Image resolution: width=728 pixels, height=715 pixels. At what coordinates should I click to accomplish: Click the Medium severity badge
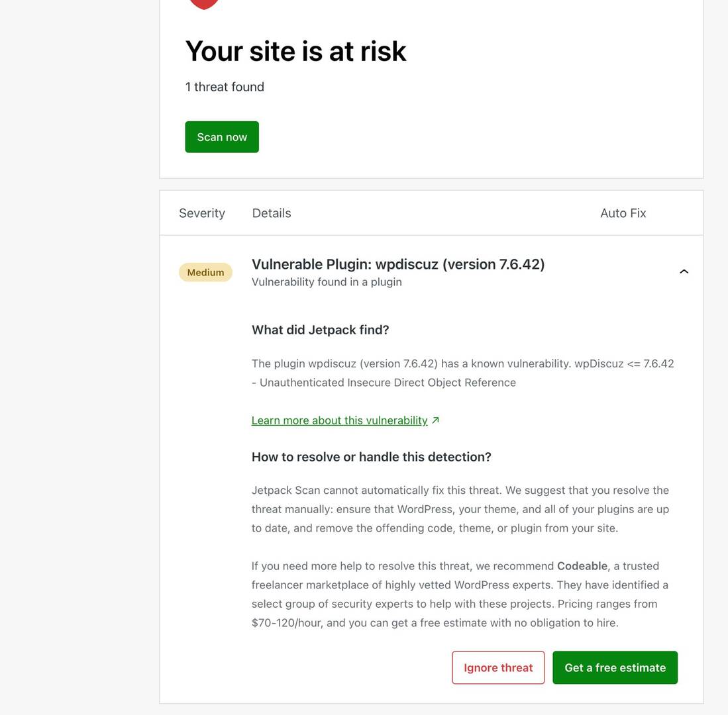click(x=205, y=272)
